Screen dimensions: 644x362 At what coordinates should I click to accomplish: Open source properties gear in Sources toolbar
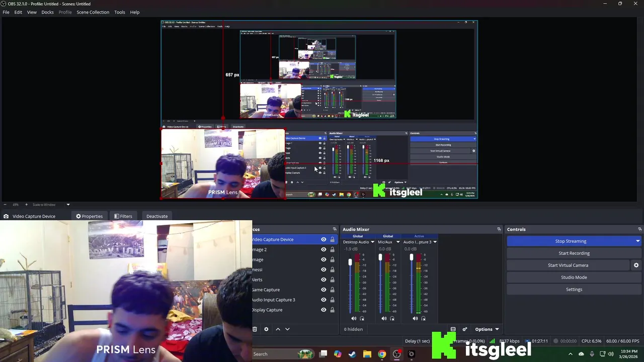[266, 329]
